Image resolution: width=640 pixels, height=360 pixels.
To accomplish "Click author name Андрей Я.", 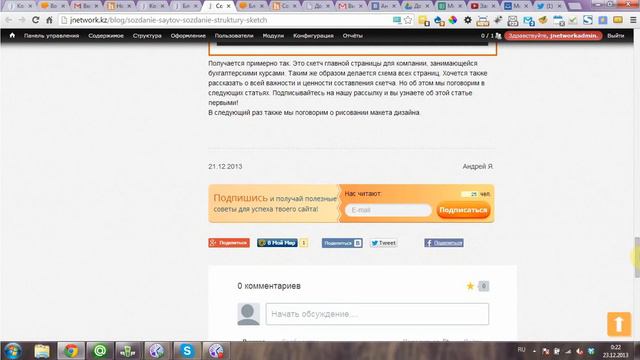I will point(478,167).
